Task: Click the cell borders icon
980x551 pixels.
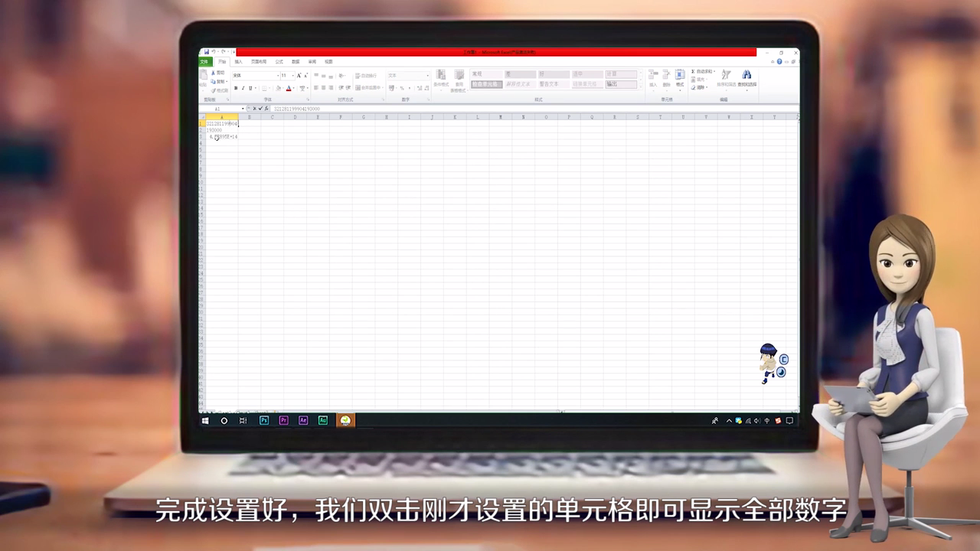Action: [264, 88]
